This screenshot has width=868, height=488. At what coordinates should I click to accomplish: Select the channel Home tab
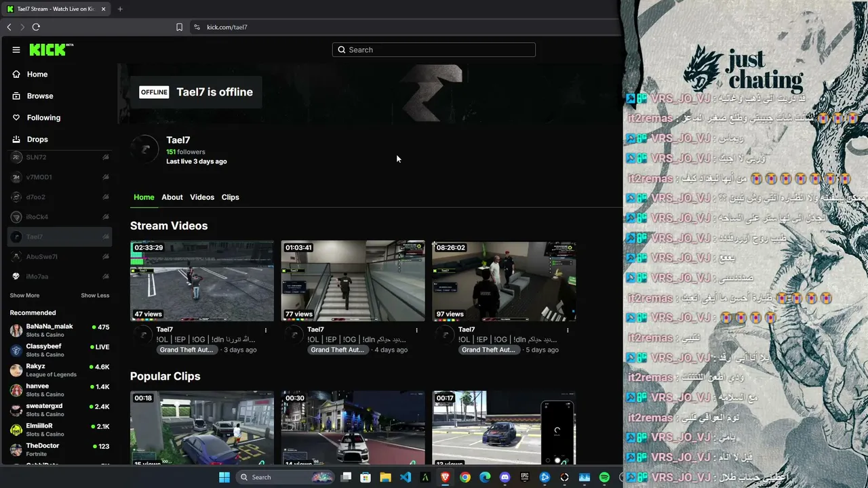click(144, 197)
